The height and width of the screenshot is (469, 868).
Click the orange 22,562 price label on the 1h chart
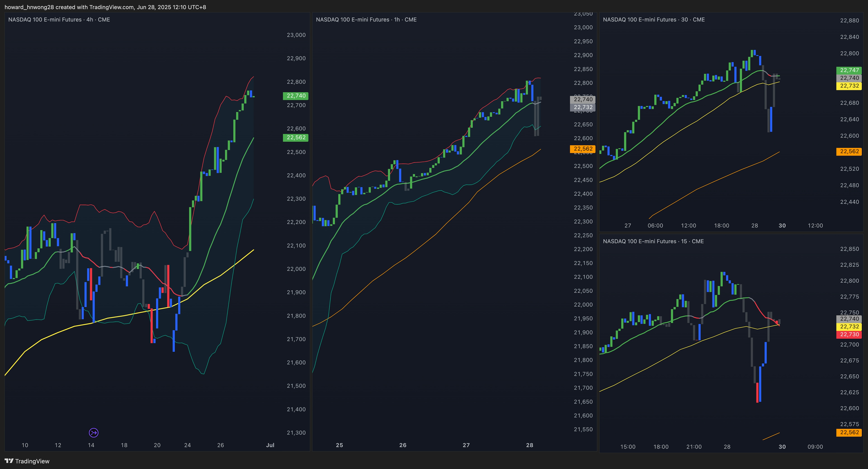(583, 149)
